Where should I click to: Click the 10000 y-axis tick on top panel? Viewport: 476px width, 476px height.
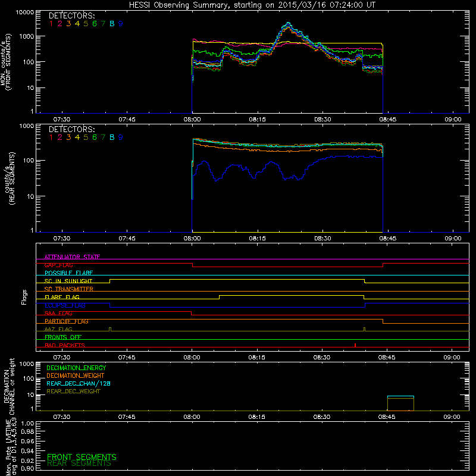pos(25,12)
